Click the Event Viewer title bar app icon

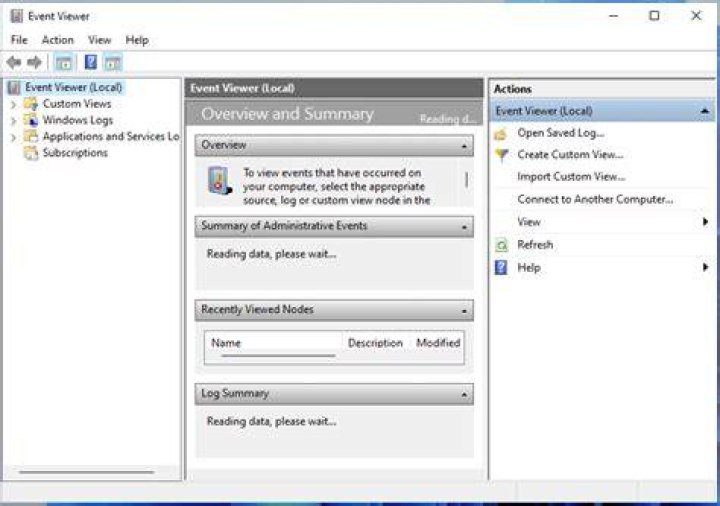pos(17,16)
